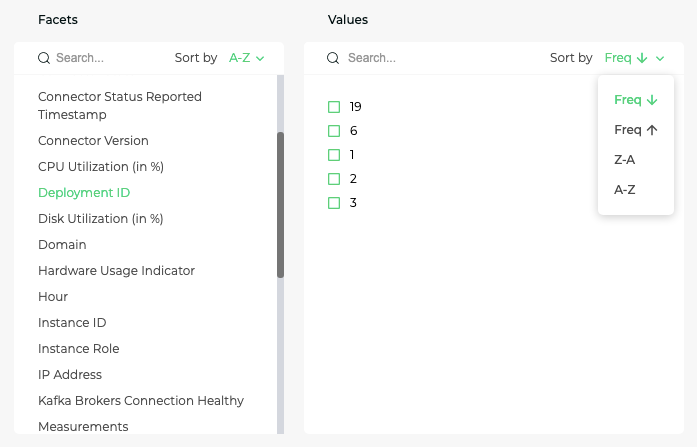Select the Kafka Brokers Connection Healthy facet

click(x=141, y=401)
